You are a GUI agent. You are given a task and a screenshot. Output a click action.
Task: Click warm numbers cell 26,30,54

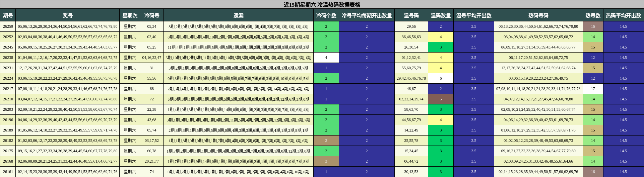(x=411, y=47)
